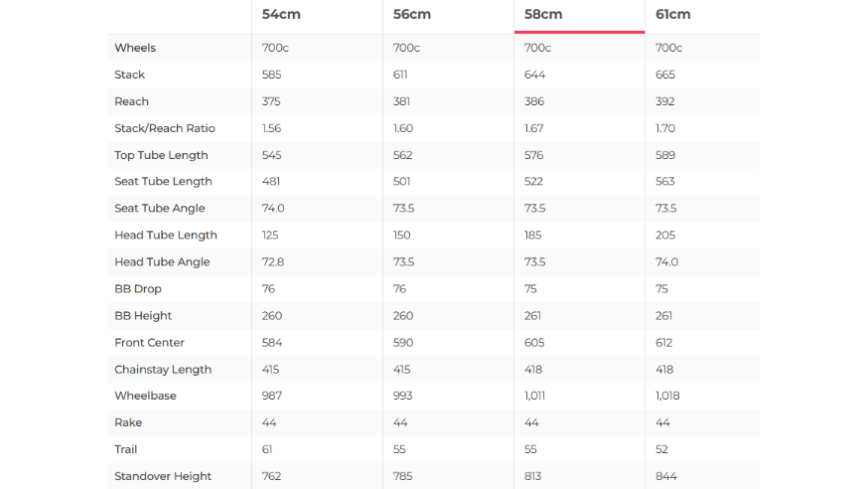Click the Stack/Reach Ratio row label
Image resolution: width=868 pixels, height=489 pixels.
point(165,128)
